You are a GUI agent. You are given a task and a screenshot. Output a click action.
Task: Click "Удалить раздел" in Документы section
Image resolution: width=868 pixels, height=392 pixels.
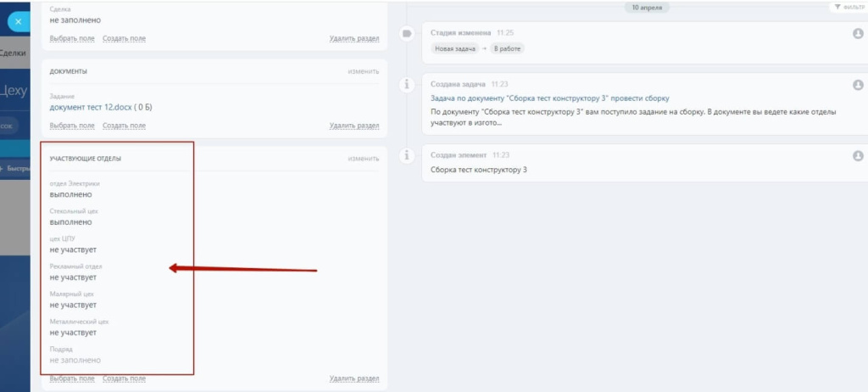(353, 126)
